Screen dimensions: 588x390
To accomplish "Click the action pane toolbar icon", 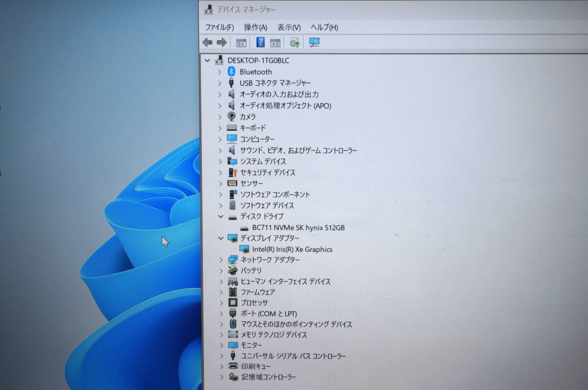I will 275,43.
